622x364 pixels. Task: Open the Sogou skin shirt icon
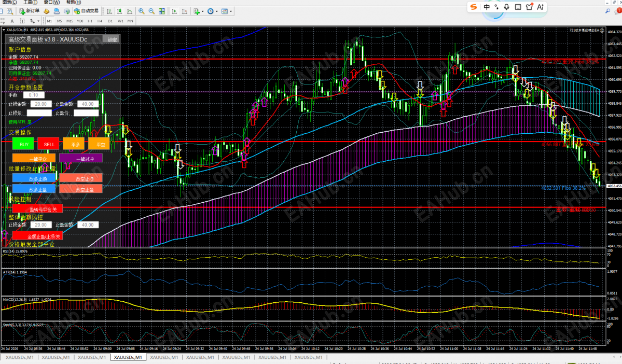[529, 7]
